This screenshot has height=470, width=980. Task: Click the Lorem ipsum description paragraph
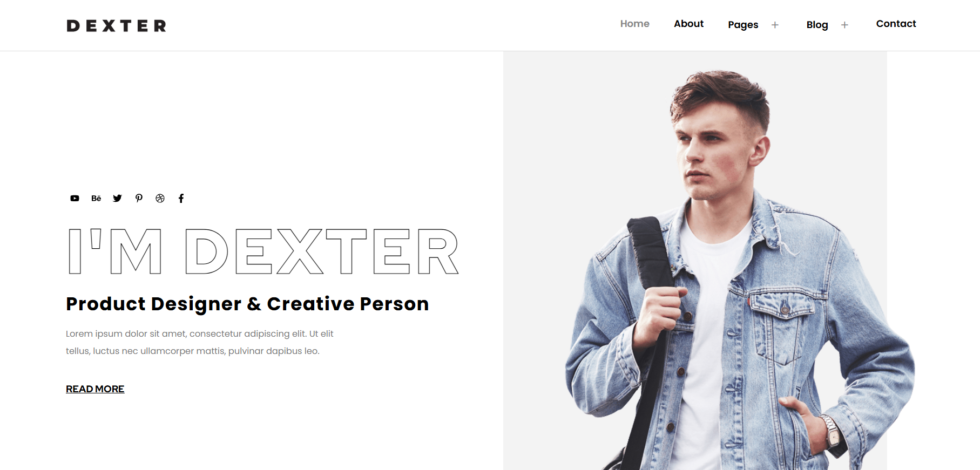(200, 342)
